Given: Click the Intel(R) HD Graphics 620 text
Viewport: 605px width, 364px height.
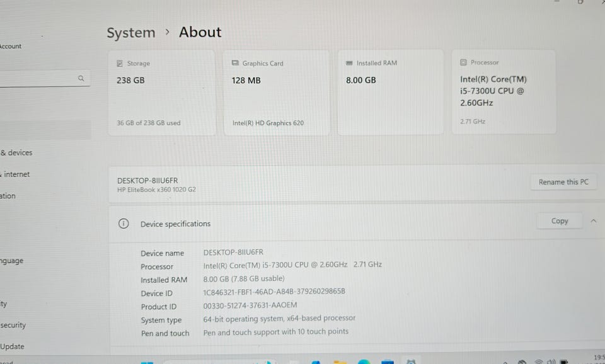Looking at the screenshot, I should click(x=268, y=123).
